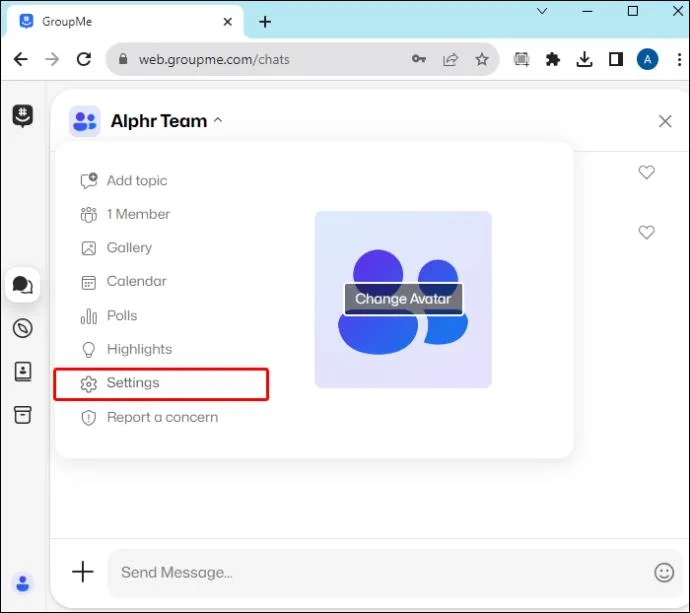Image resolution: width=690 pixels, height=613 pixels.
Task: Bookmark this page with star icon
Action: (482, 59)
